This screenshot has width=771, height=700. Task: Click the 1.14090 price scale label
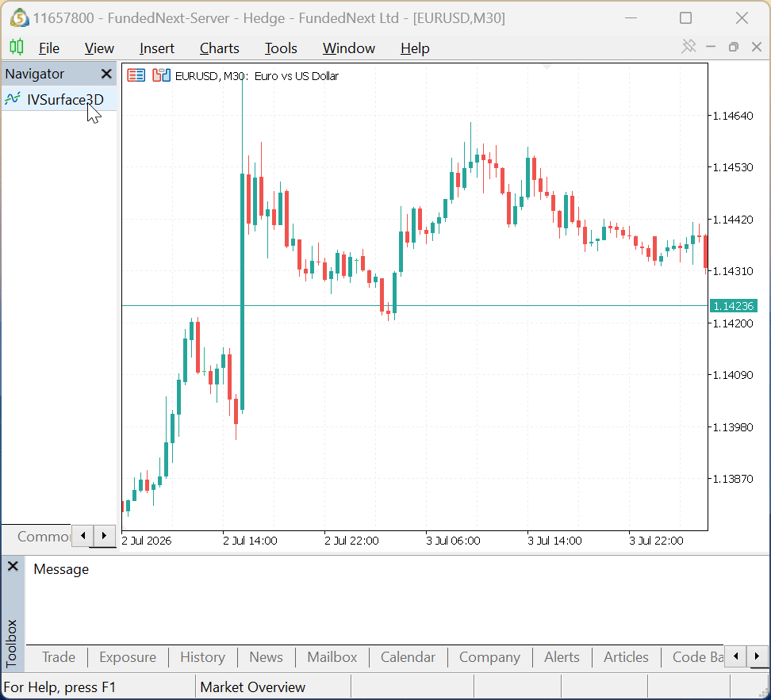click(x=733, y=375)
